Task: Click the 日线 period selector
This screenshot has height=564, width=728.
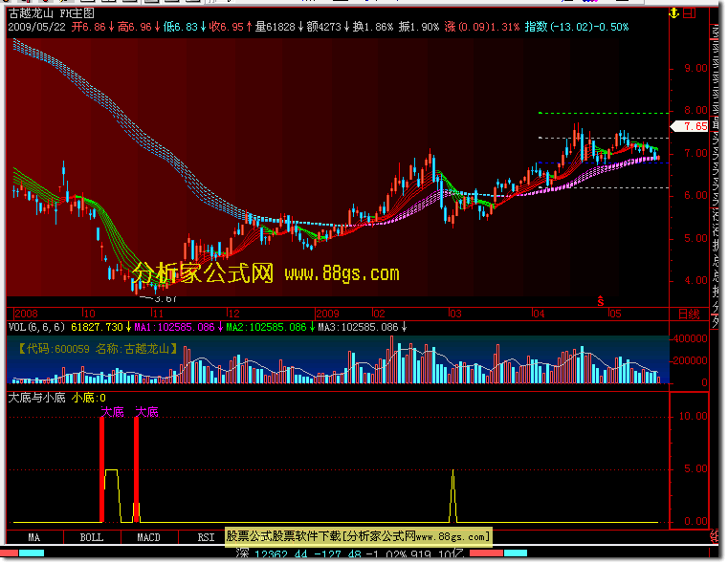Action: 688,314
